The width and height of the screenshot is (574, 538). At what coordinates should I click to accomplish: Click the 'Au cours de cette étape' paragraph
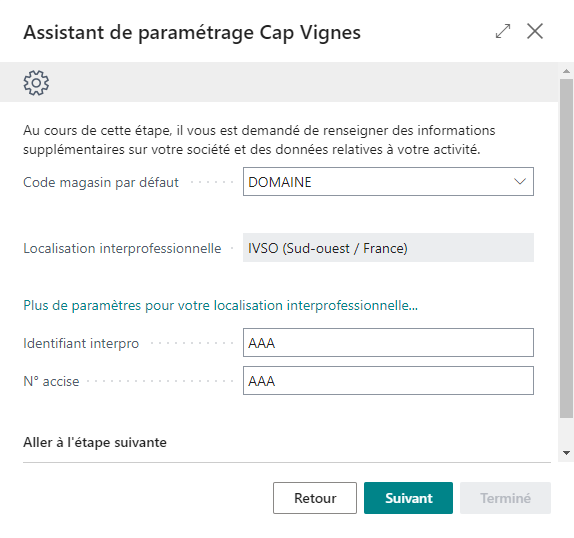tap(259, 140)
